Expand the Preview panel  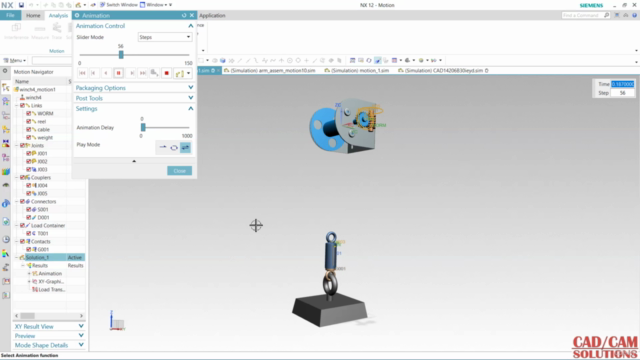[x=81, y=336]
